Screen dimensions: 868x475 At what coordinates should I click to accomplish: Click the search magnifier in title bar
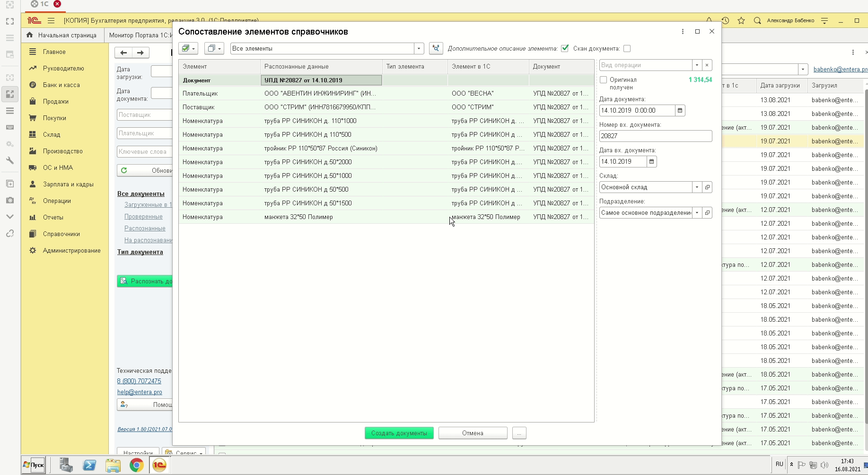(x=757, y=20)
